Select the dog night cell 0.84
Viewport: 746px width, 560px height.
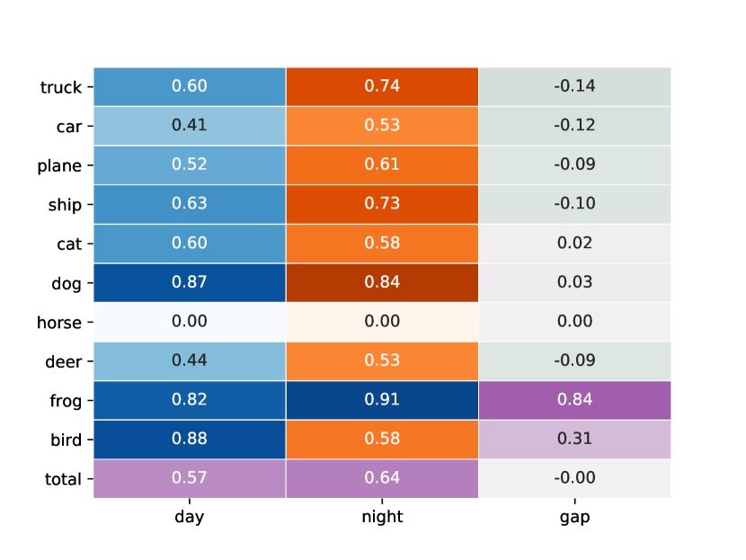click(382, 282)
